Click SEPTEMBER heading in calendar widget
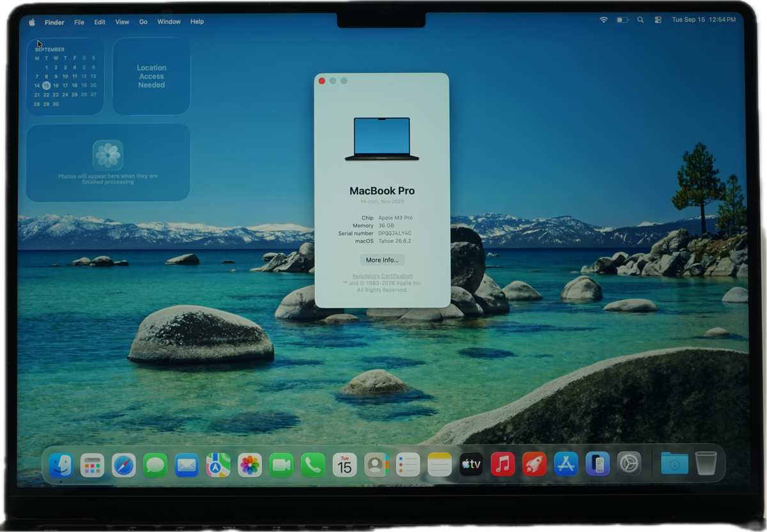 point(50,49)
